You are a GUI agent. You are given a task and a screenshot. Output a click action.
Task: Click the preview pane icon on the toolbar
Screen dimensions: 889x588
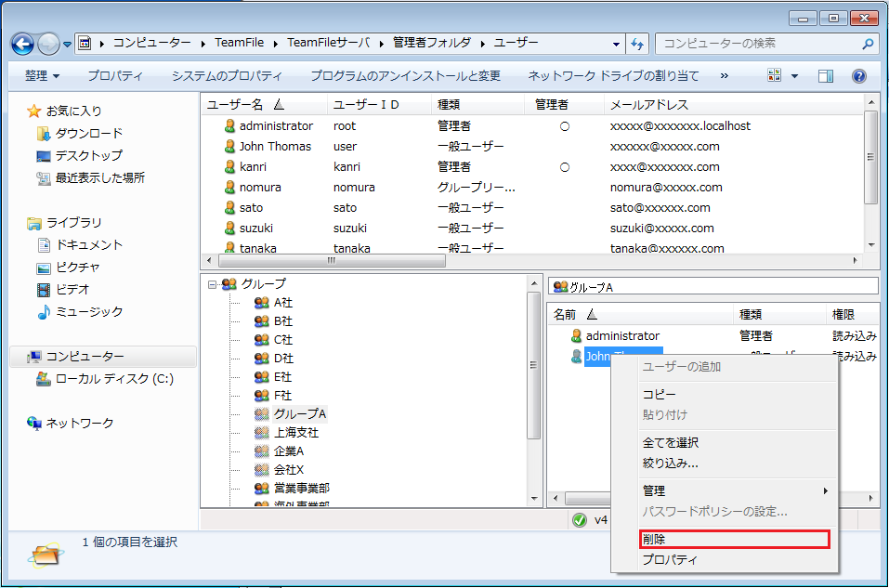tap(825, 75)
